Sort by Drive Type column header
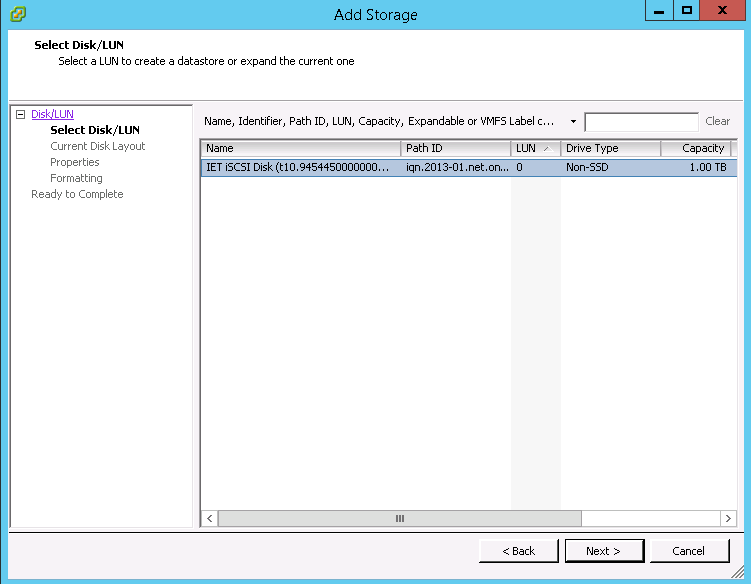 [x=610, y=148]
